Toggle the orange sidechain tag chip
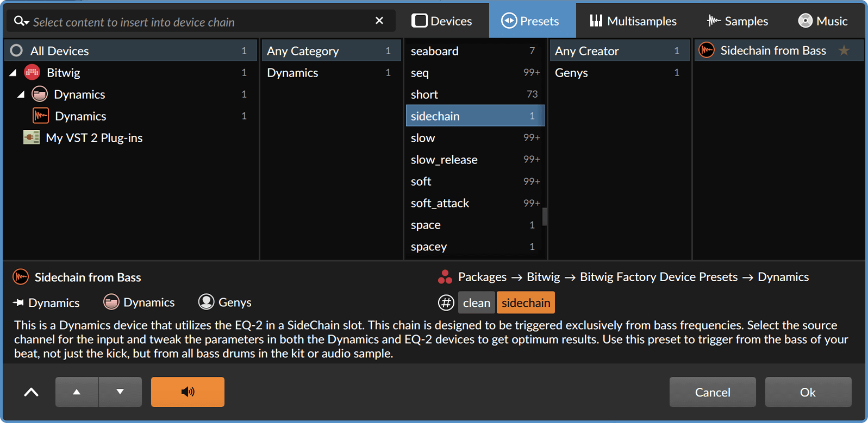This screenshot has height=423, width=868. pyautogui.click(x=526, y=302)
